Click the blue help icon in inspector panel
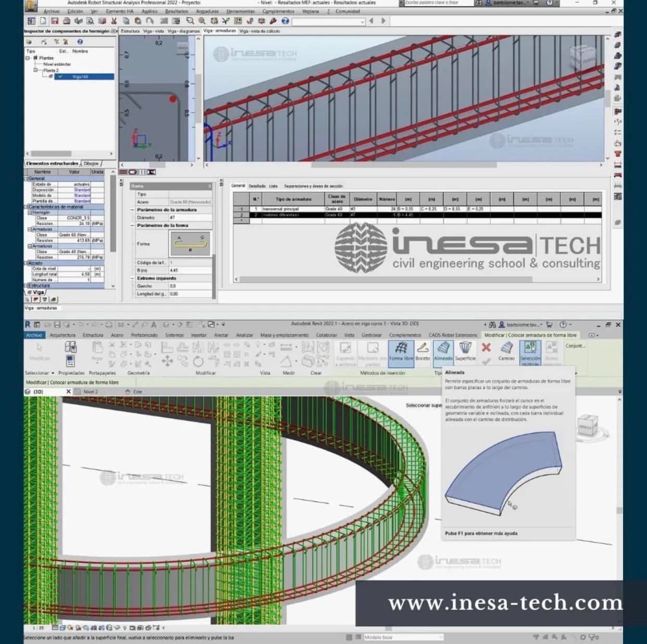The image size is (647, 644). 80,42
